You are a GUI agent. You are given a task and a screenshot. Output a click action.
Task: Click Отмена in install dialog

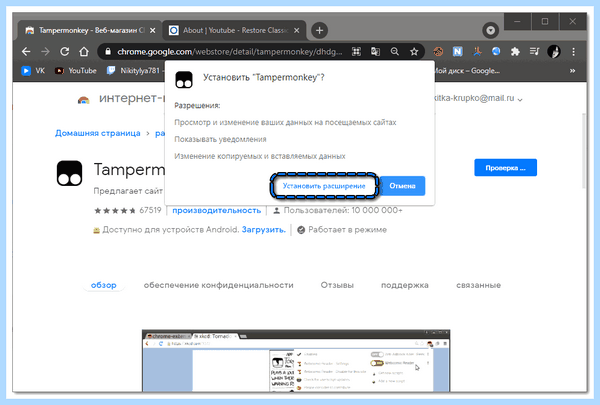[402, 186]
